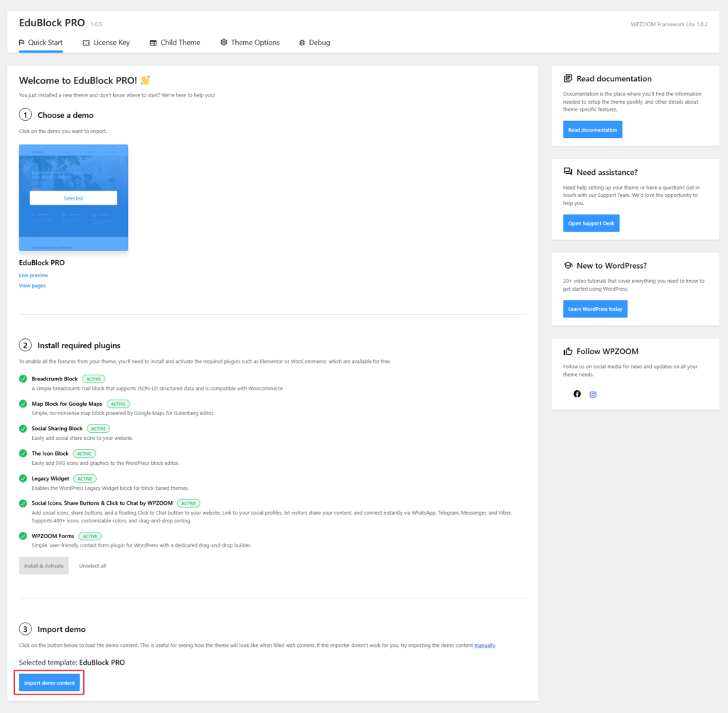Click the Selected demo button
This screenshot has height=713, width=728.
pyautogui.click(x=73, y=198)
